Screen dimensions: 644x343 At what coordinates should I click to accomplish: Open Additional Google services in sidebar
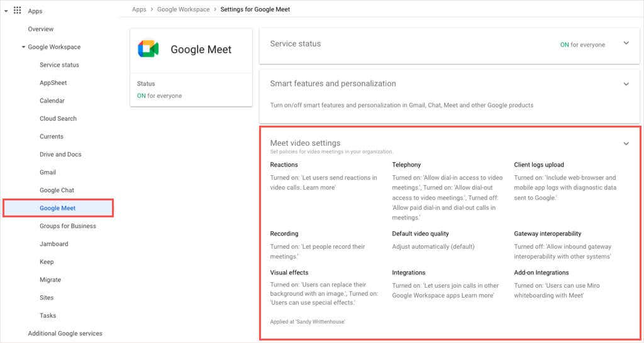click(65, 334)
